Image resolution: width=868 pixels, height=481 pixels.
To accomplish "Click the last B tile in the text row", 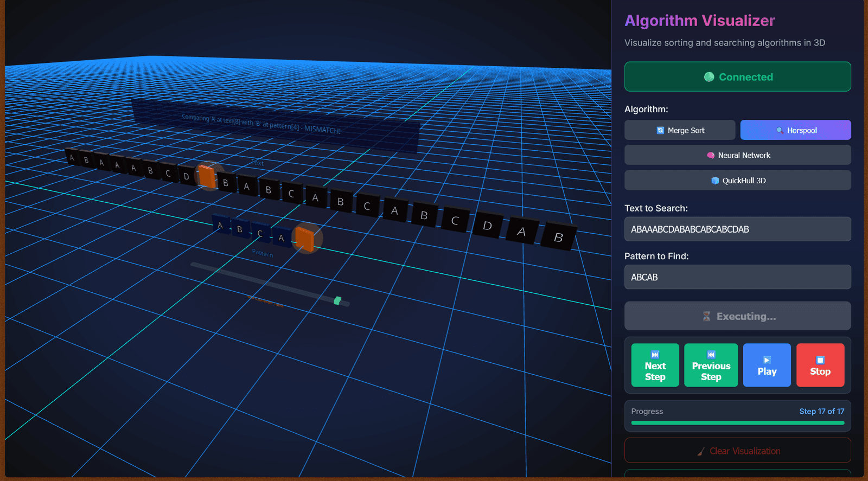I will coord(559,237).
